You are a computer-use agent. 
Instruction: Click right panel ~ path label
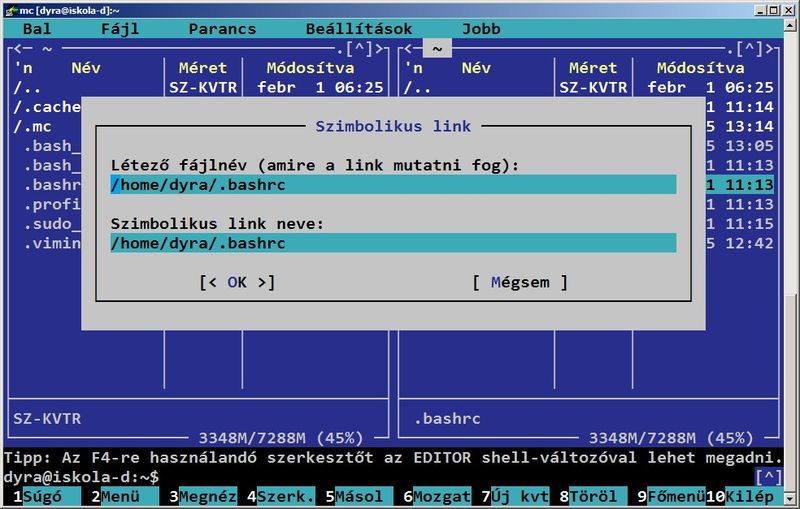pos(437,49)
